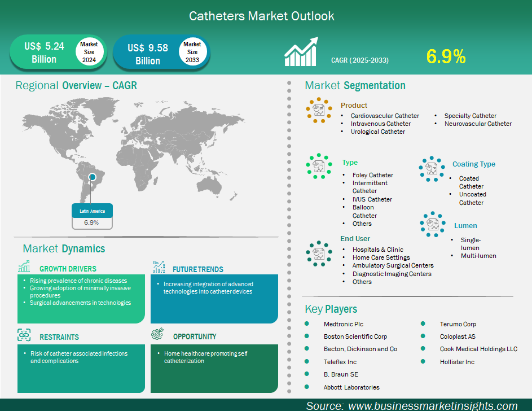Click the Lumen segmentation icon

(x=432, y=224)
